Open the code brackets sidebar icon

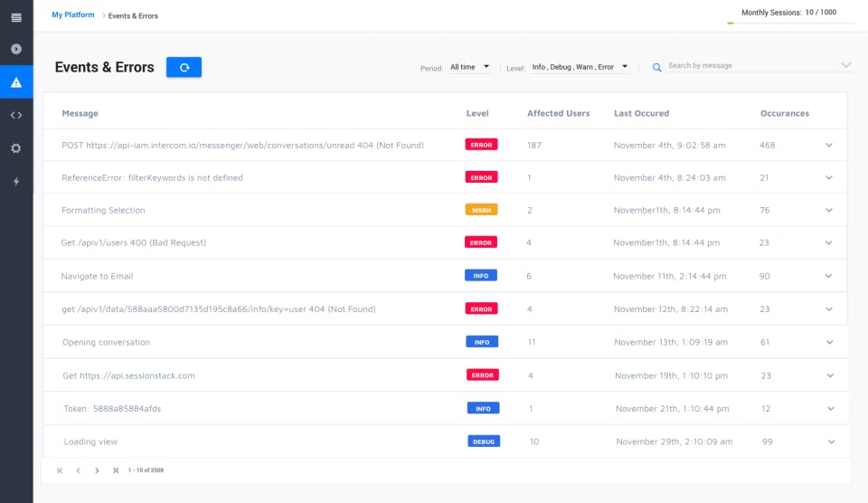16,115
